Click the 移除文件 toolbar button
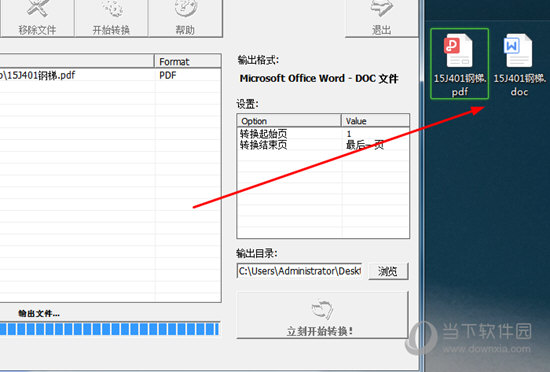This screenshot has height=372, width=550. point(38,18)
